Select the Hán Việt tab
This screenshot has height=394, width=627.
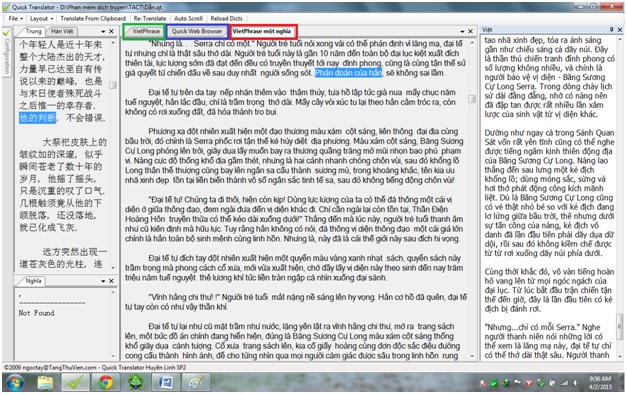click(x=62, y=31)
